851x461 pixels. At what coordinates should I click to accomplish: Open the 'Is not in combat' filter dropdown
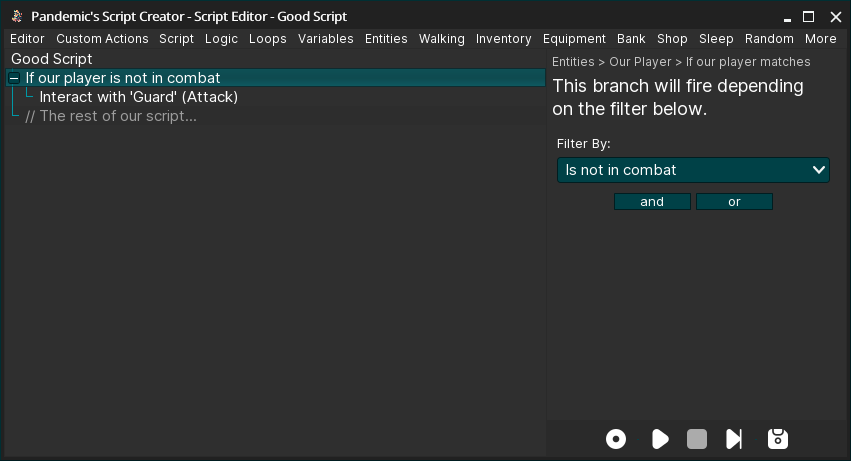tap(693, 170)
